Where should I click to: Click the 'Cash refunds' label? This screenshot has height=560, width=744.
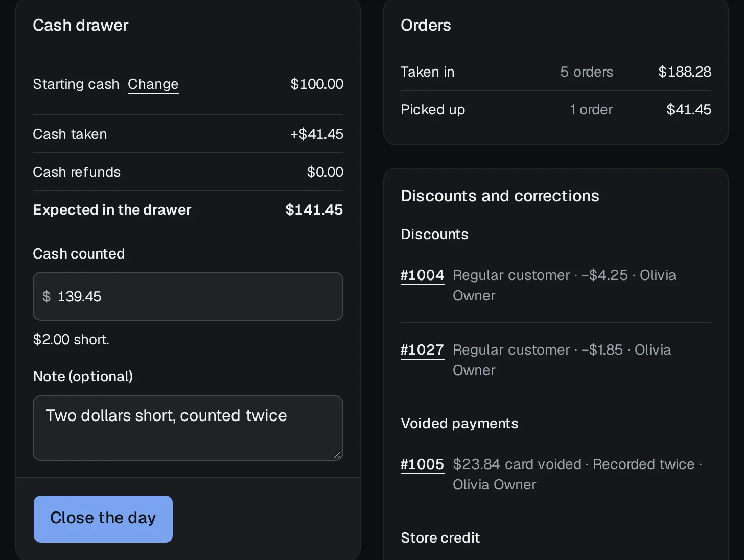pyautogui.click(x=77, y=172)
